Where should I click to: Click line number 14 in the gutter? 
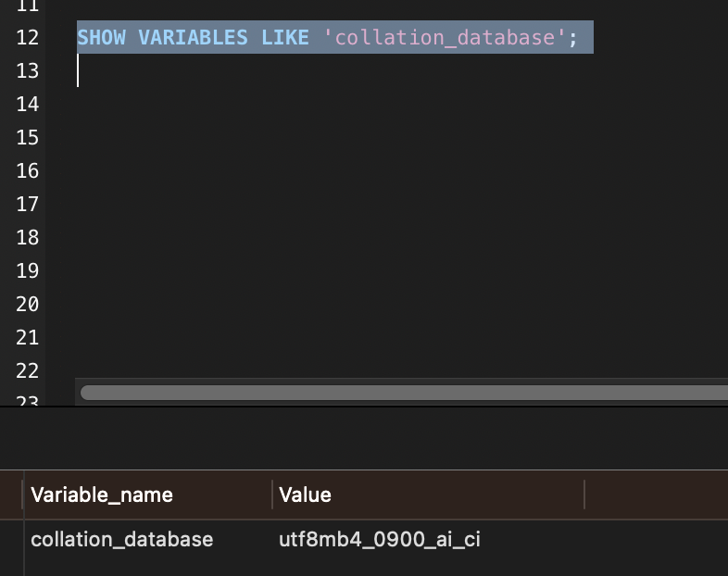tap(28, 105)
